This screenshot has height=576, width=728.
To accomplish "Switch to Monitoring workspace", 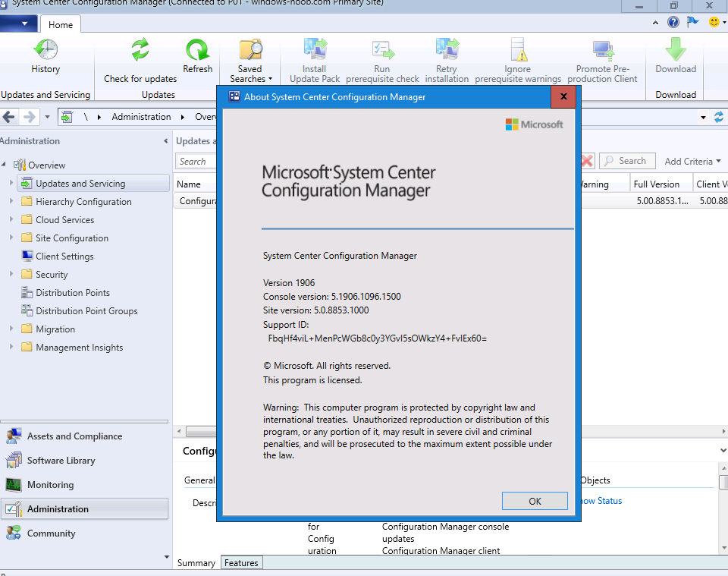I will click(x=84, y=484).
